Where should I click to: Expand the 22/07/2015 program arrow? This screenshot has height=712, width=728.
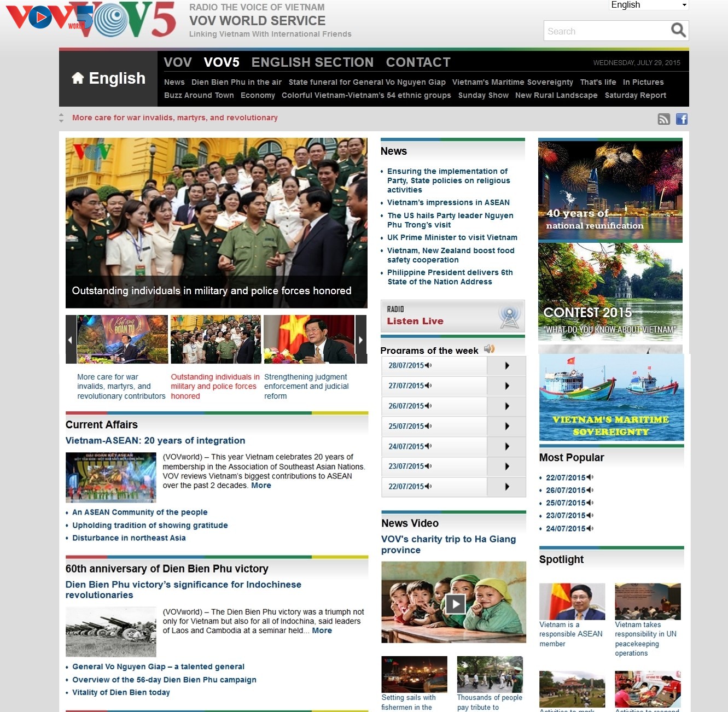(507, 487)
